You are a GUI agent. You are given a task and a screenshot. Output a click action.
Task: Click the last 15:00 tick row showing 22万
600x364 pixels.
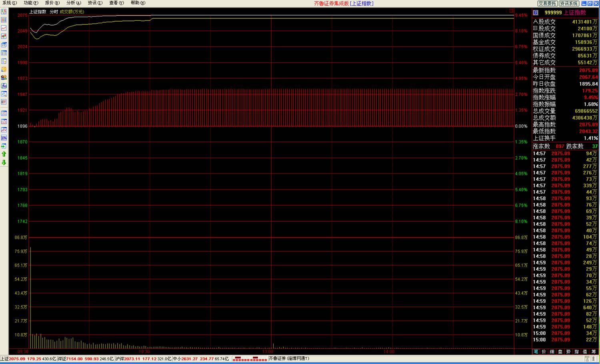point(565,340)
